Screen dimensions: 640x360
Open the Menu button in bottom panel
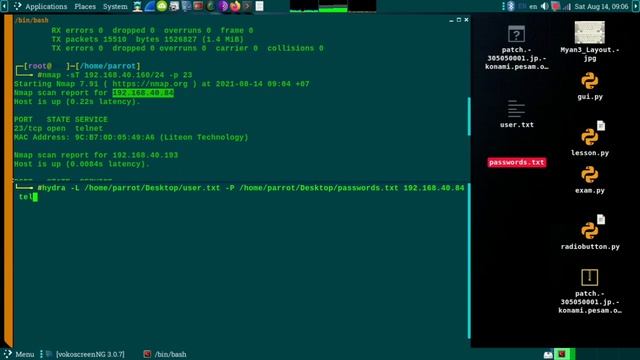pyautogui.click(x=19, y=354)
